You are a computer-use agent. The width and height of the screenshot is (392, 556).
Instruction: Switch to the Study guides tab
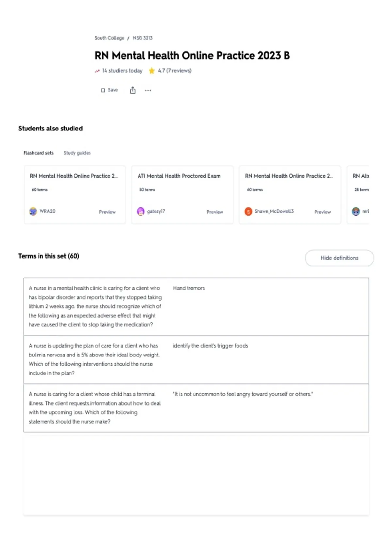[77, 153]
